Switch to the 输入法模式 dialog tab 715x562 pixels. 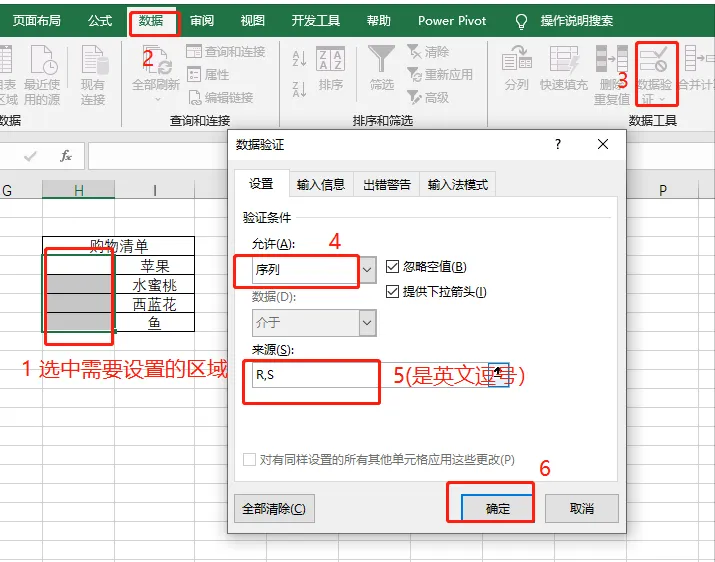point(458,184)
